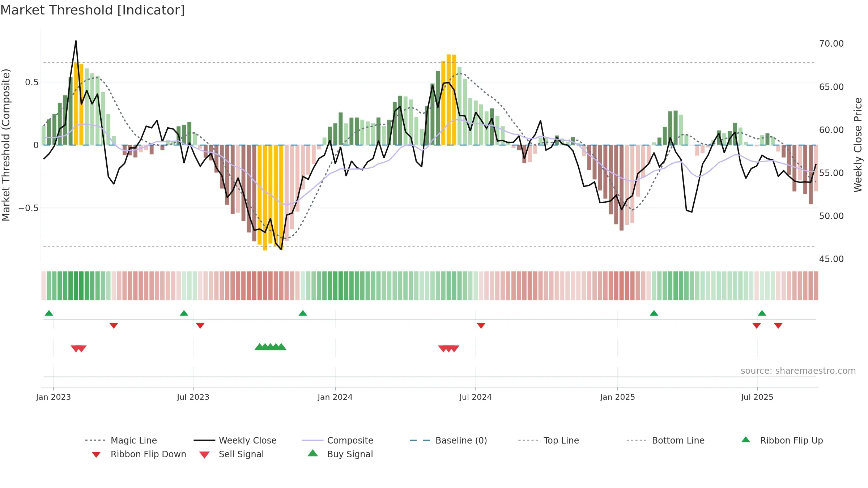Click the Jul 2025 x-axis label
868x488 pixels.
click(x=757, y=397)
